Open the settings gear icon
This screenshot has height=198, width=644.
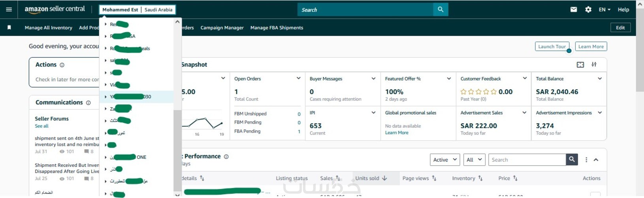588,10
